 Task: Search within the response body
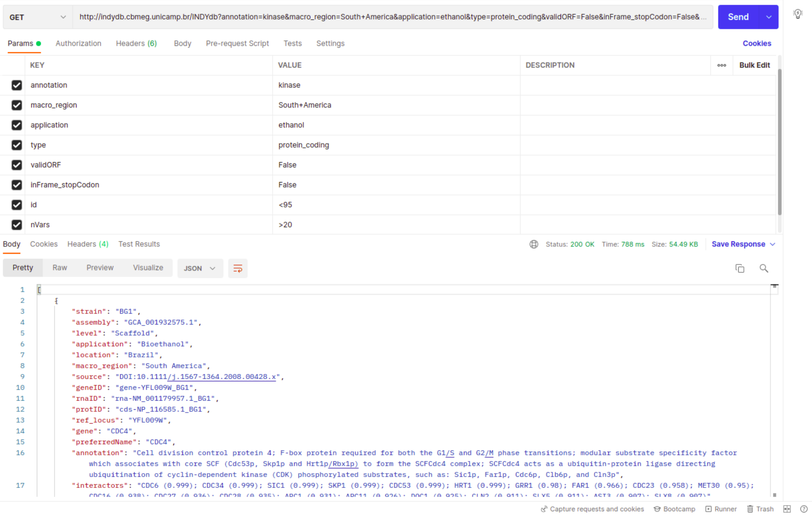tap(764, 269)
